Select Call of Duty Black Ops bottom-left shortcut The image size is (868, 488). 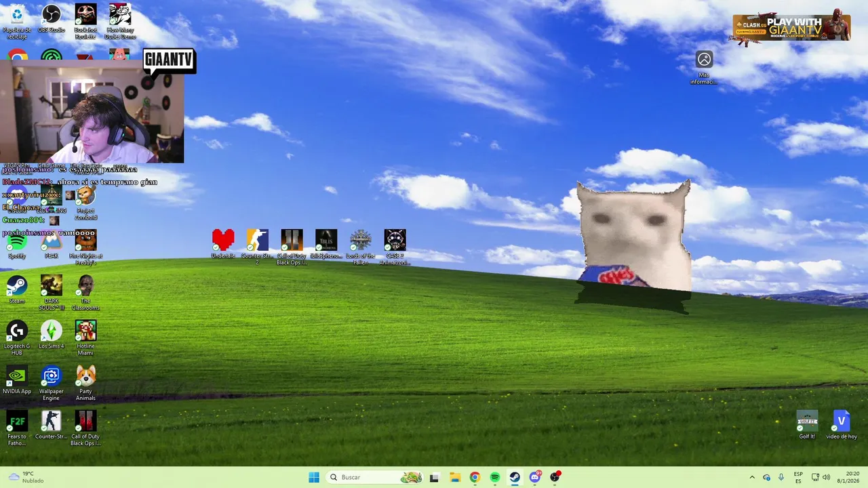(x=85, y=428)
